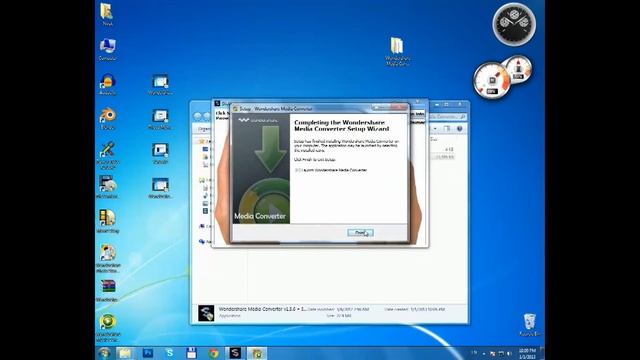Click the floppy disk icon in the taskbar
The image size is (640, 360).
(x=191, y=353)
